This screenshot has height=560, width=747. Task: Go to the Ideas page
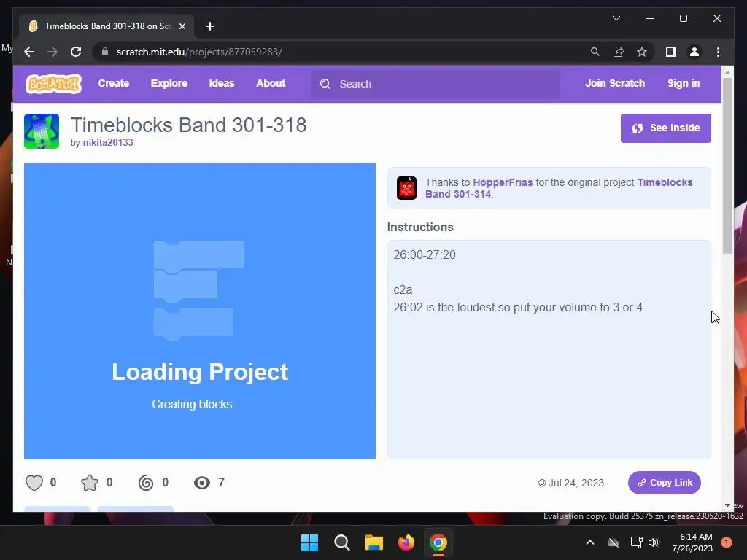click(x=222, y=83)
